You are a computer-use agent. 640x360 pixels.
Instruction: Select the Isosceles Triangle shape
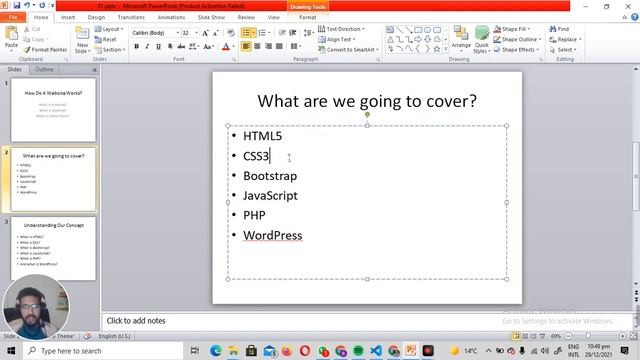pos(390,40)
